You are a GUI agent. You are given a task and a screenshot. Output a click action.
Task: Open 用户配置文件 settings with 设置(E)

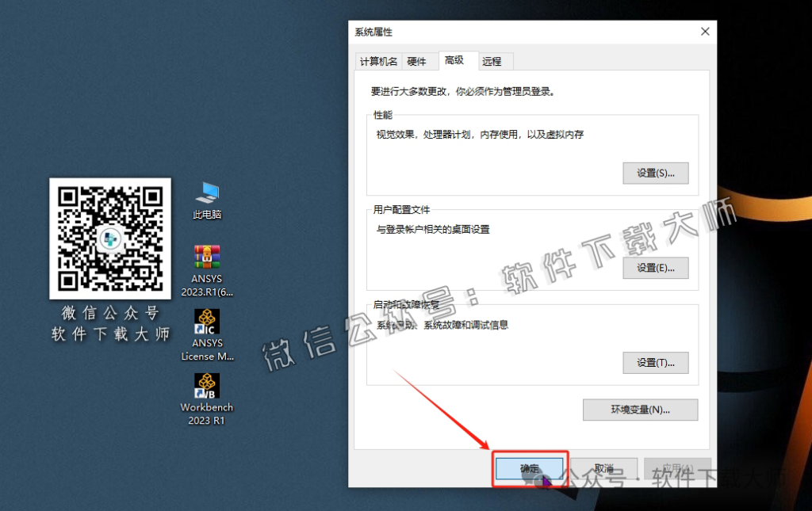pyautogui.click(x=656, y=268)
